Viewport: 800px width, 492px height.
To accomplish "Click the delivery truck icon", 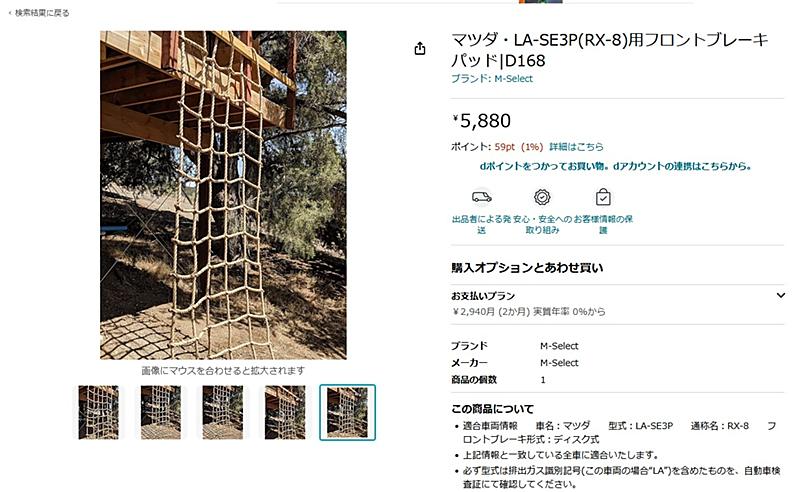I will pyautogui.click(x=482, y=197).
